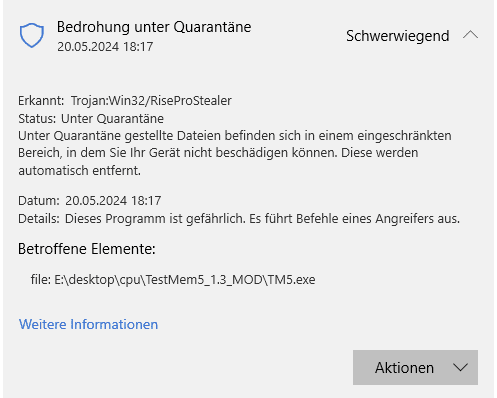Viewport: 497px width, 398px height.
Task: Click the Details label
Action: [39, 219]
